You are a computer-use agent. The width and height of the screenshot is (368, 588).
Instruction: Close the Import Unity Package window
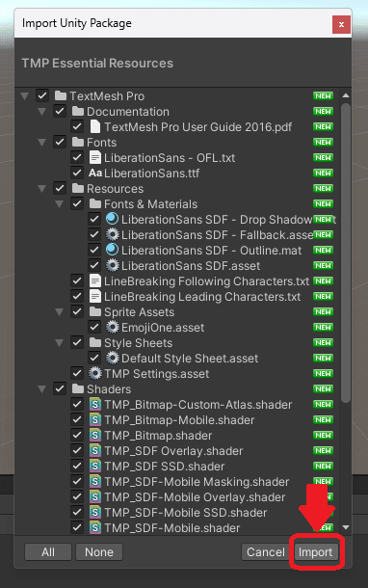[341, 24]
